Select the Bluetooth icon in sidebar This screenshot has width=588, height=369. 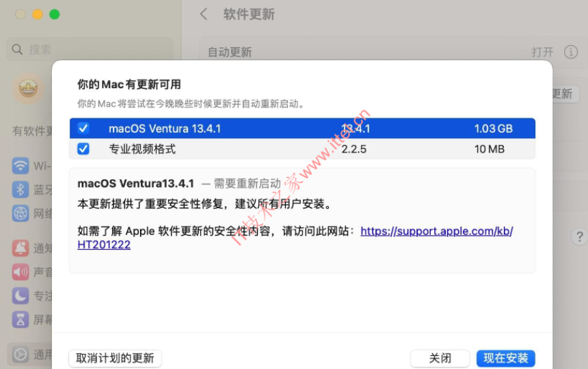[21, 189]
